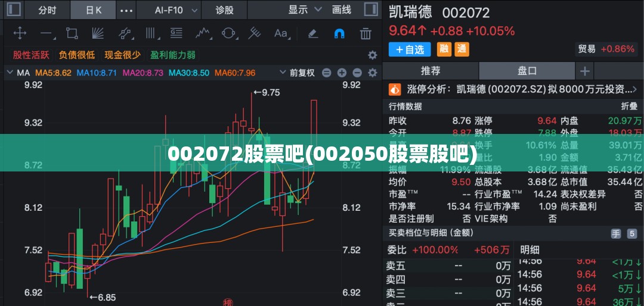Switch to the 盘口 tab
The image size is (644, 306).
[527, 71]
